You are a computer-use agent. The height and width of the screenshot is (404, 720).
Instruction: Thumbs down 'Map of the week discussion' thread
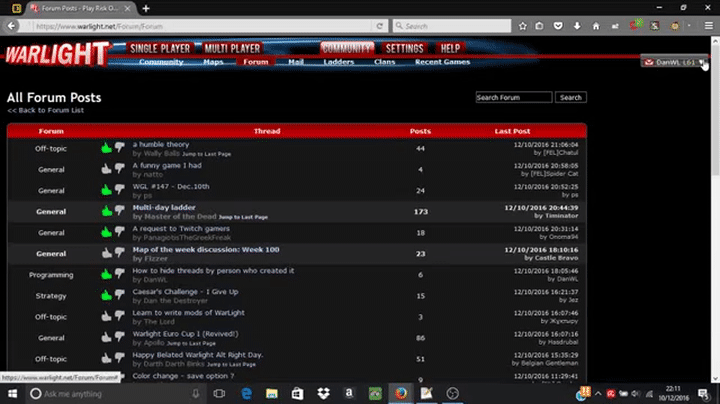tap(119, 253)
